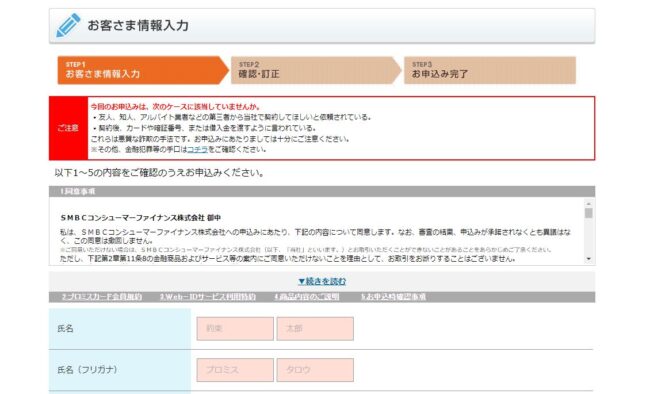Click the red warning headline 今回のお申込みは
The image size is (650, 394).
(175, 107)
